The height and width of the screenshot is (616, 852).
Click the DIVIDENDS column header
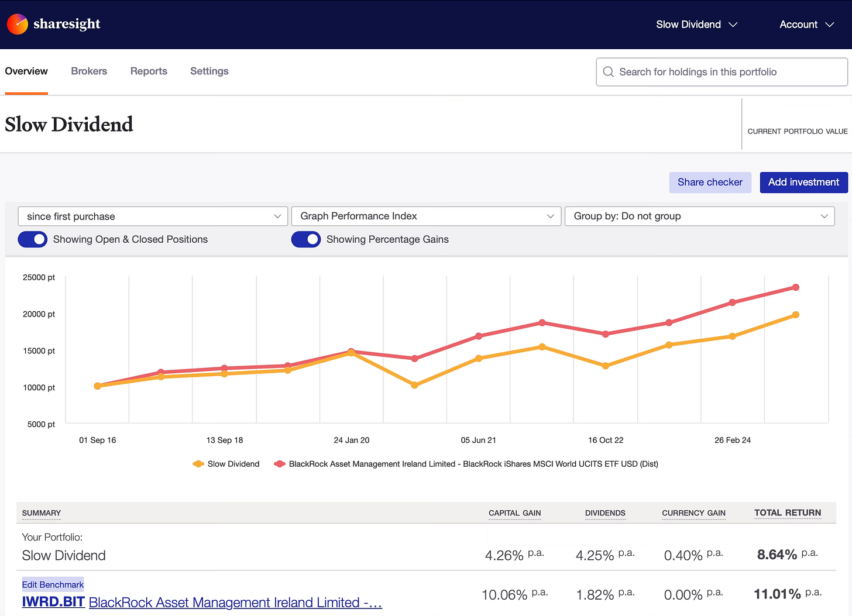click(605, 513)
